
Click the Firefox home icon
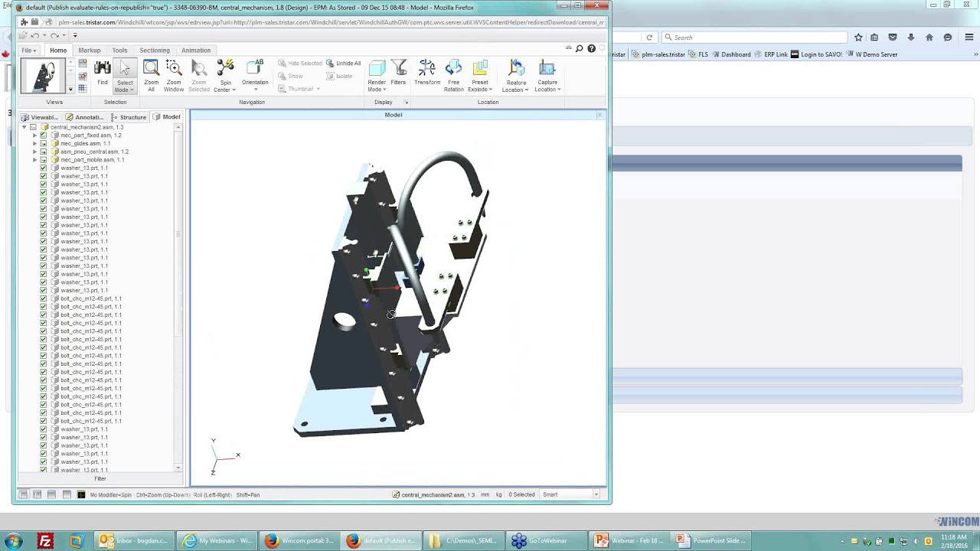click(x=929, y=37)
